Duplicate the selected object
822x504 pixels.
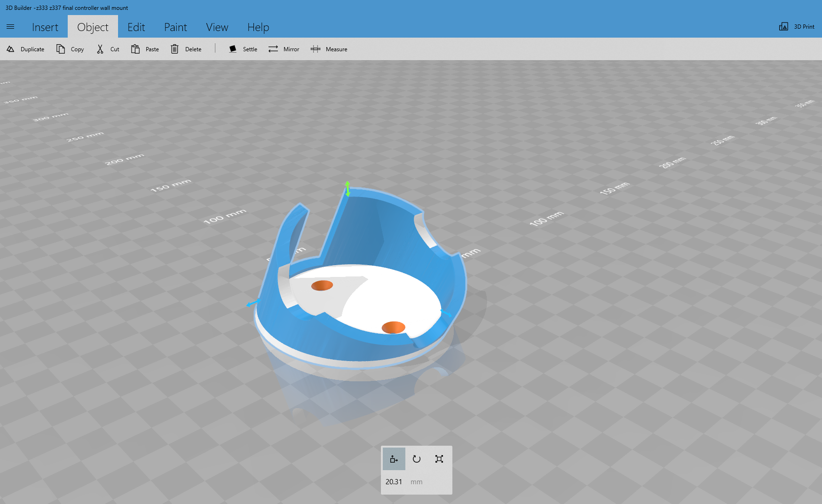pos(25,49)
